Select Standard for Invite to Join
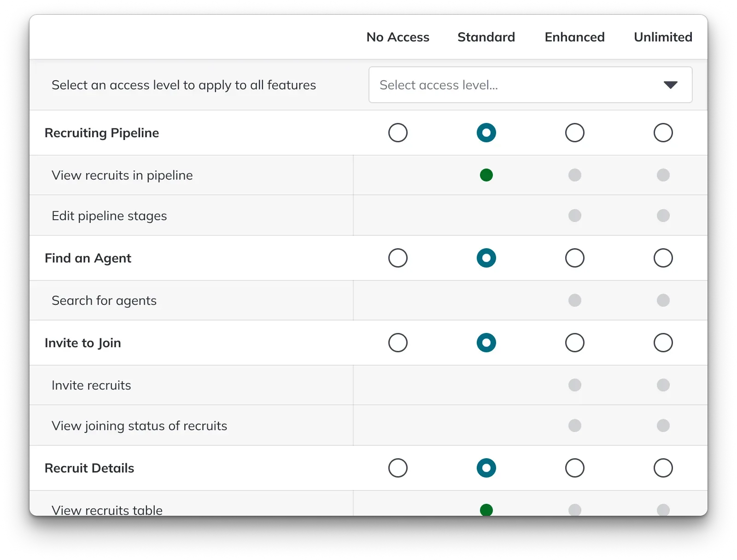 pos(486,343)
